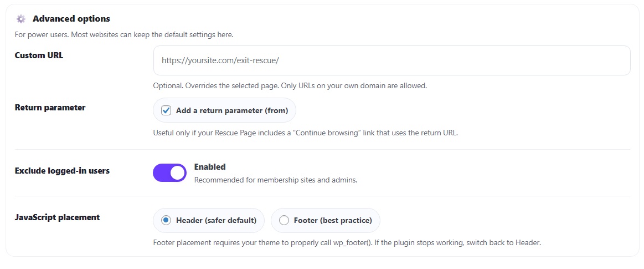This screenshot has width=644, height=269.
Task: Uncheck the return parameter checkbox box
Action: tap(166, 110)
